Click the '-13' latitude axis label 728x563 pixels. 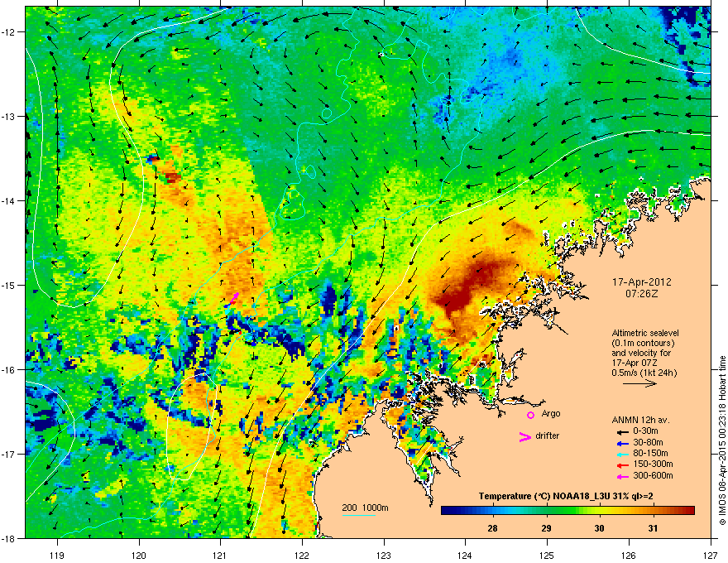coord(8,117)
